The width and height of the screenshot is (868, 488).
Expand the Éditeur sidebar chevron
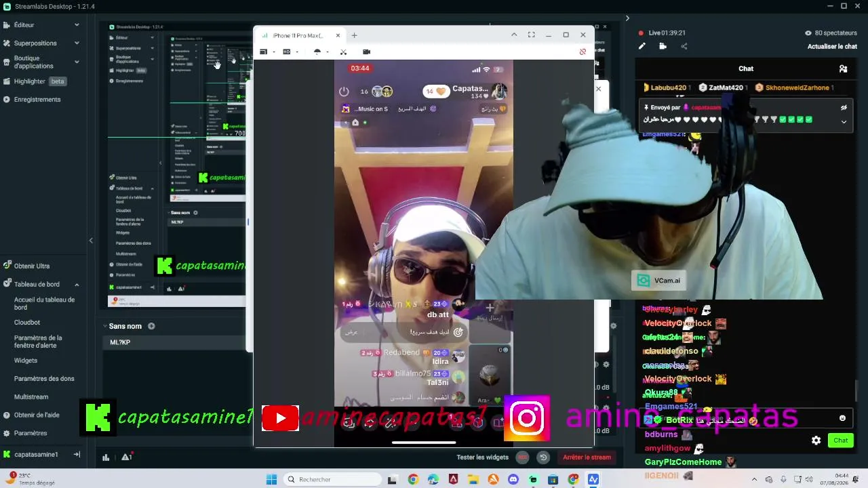pos(77,25)
